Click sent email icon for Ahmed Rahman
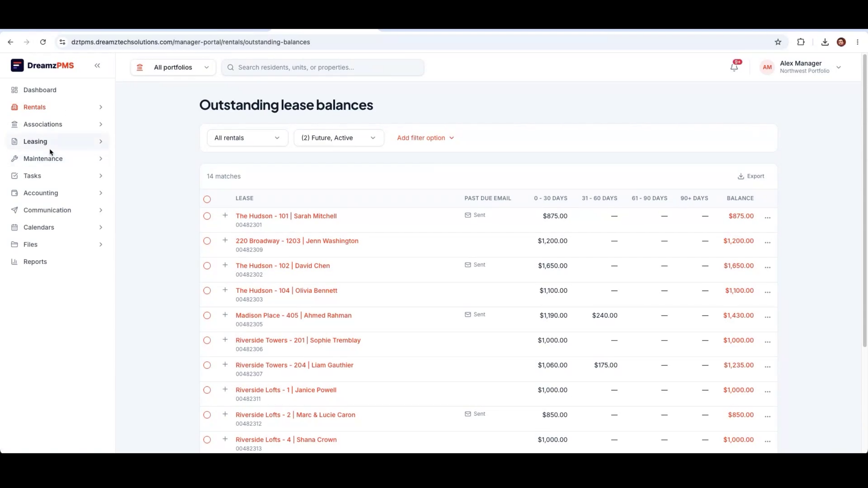 pos(468,314)
